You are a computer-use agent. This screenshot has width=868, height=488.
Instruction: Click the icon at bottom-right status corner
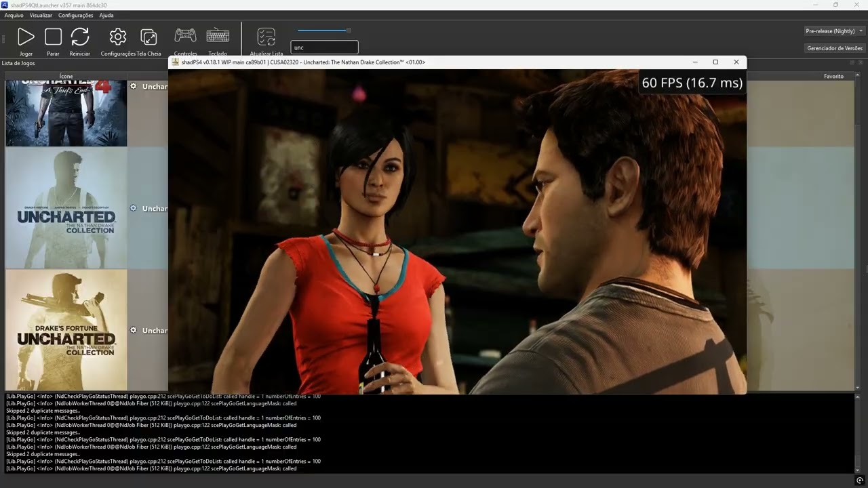point(860,481)
